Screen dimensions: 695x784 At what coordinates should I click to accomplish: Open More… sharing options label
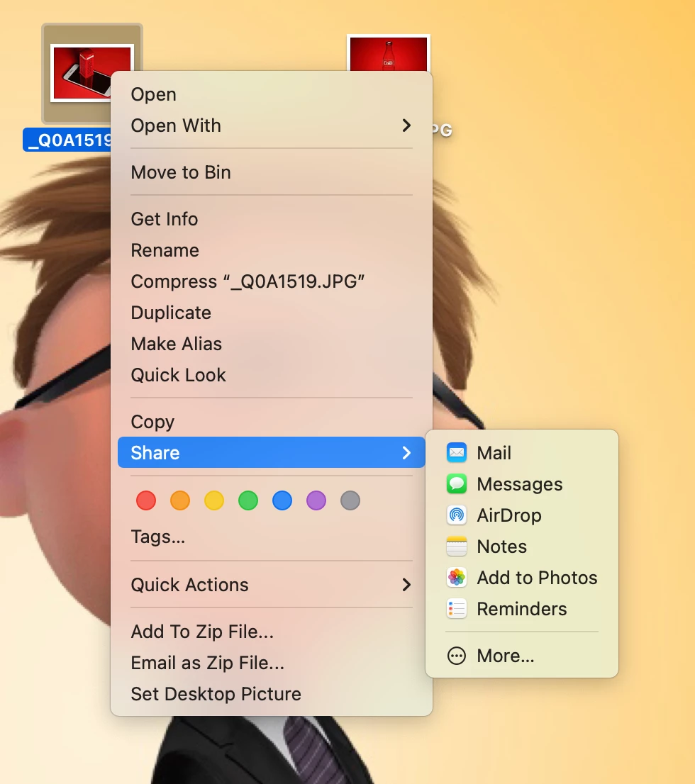(506, 656)
